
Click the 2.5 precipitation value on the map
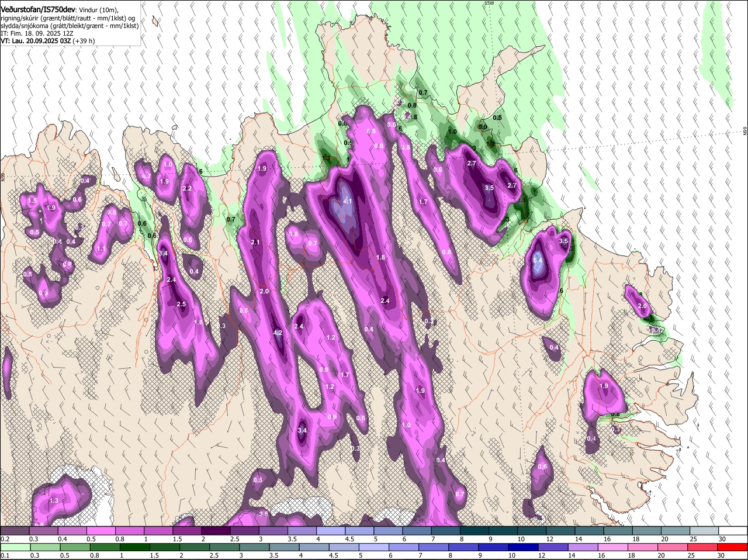click(181, 305)
